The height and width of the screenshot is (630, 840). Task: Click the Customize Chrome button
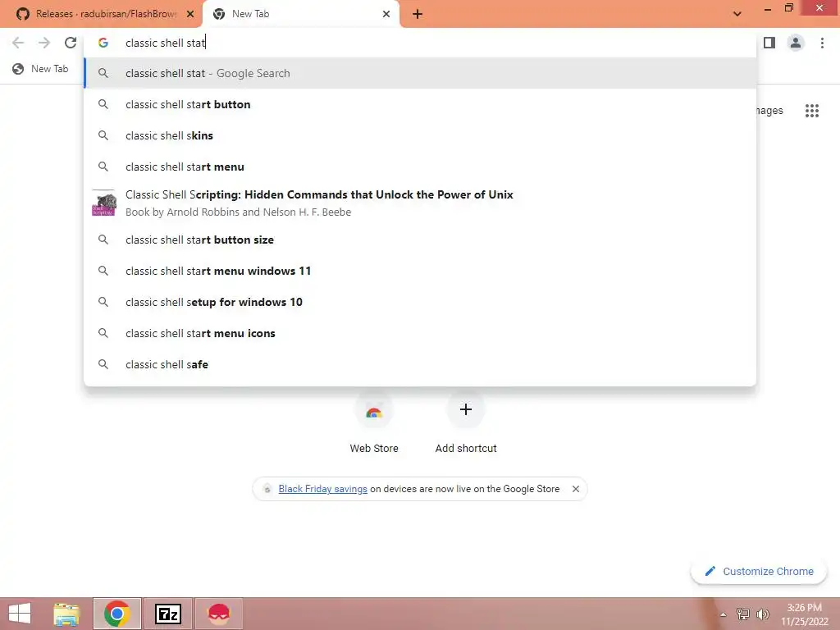coord(759,571)
